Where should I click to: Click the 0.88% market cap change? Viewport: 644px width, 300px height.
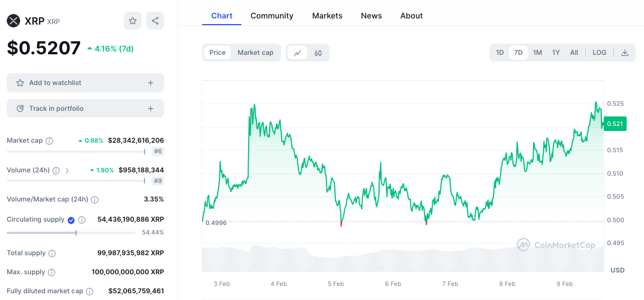tap(91, 141)
